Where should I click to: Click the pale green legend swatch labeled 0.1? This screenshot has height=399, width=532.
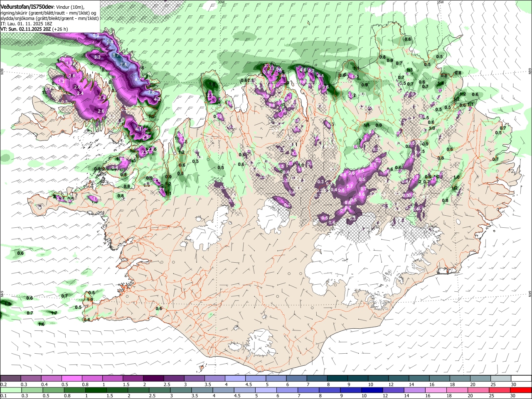tap(10, 390)
